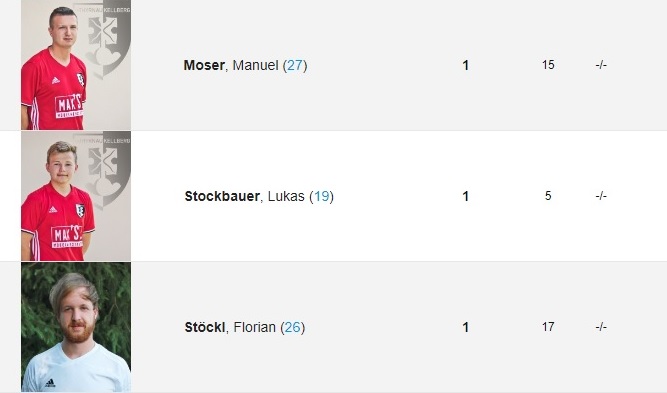667x393 pixels.
Task: Open age link 26 beside Stöckl
Action: pos(292,327)
